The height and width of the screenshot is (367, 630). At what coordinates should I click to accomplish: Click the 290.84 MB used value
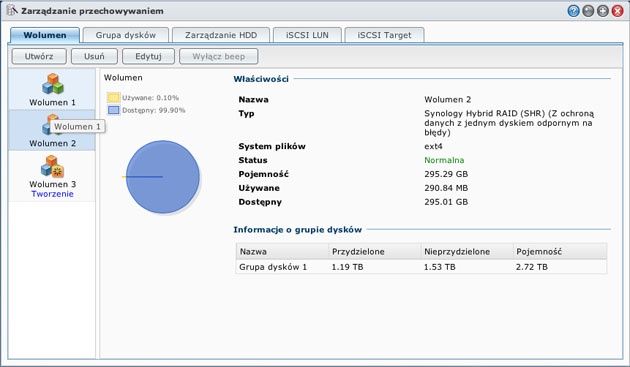coord(446,188)
